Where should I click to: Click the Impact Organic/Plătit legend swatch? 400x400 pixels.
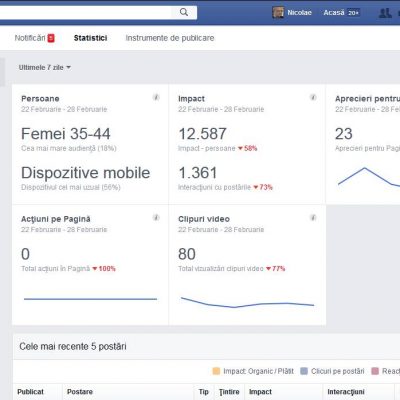click(216, 371)
